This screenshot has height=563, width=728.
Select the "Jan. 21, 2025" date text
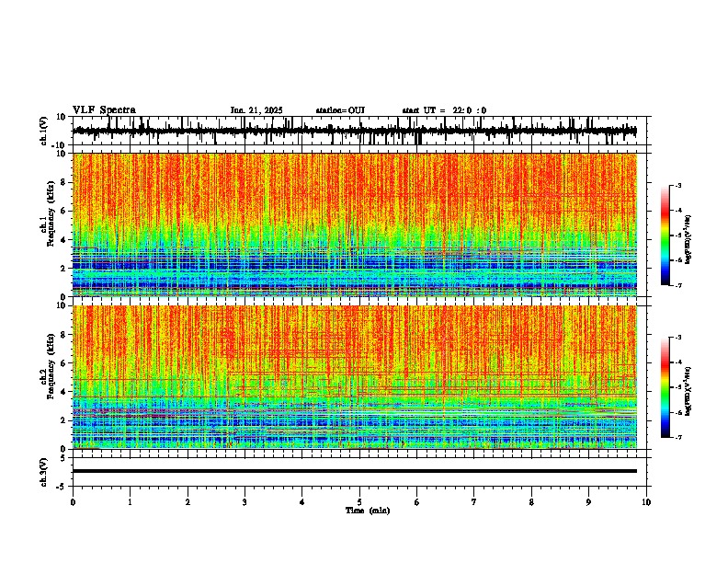click(256, 110)
